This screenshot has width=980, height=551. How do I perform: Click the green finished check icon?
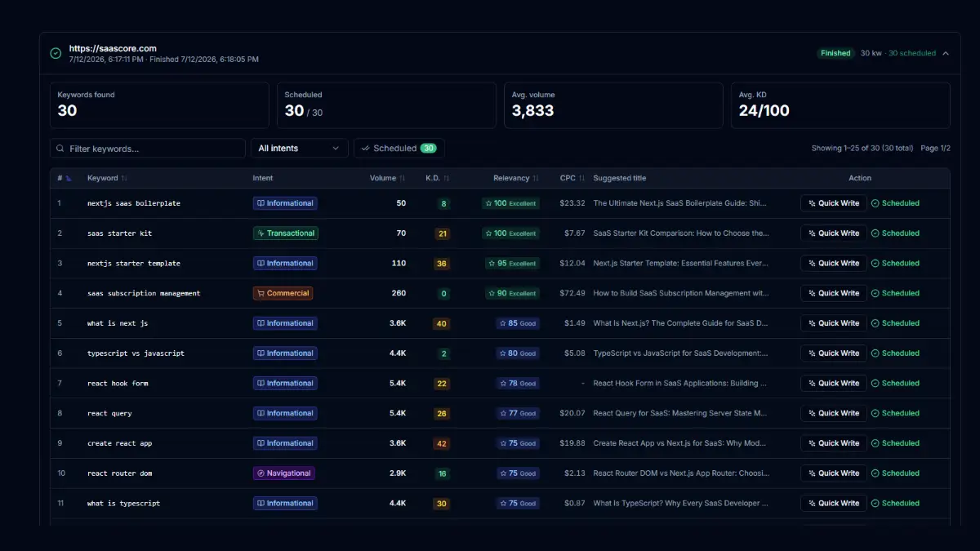[x=56, y=53]
